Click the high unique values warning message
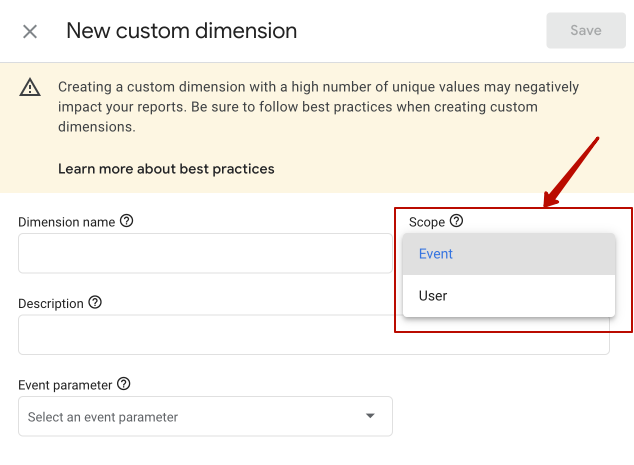 tap(318, 107)
